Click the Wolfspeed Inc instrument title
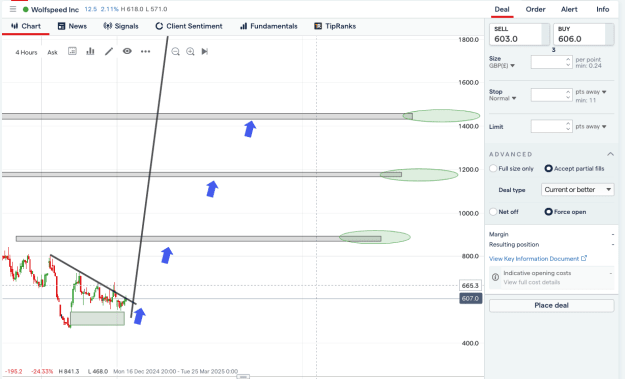625x379 pixels. [x=55, y=10]
